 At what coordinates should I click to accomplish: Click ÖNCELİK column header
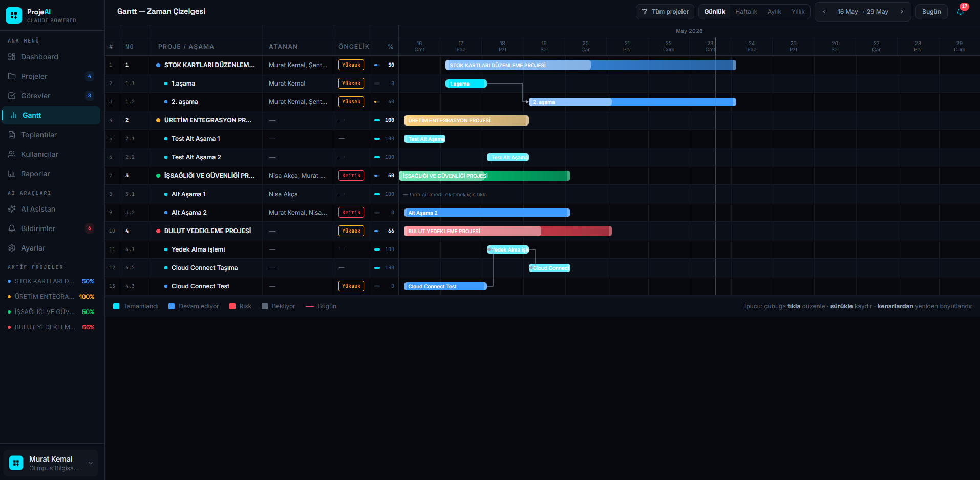click(x=354, y=47)
